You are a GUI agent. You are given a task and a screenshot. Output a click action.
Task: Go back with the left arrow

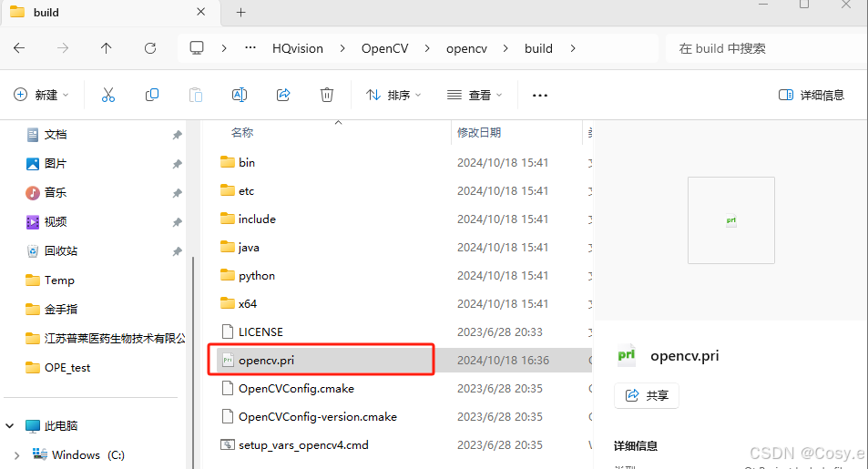coord(19,48)
